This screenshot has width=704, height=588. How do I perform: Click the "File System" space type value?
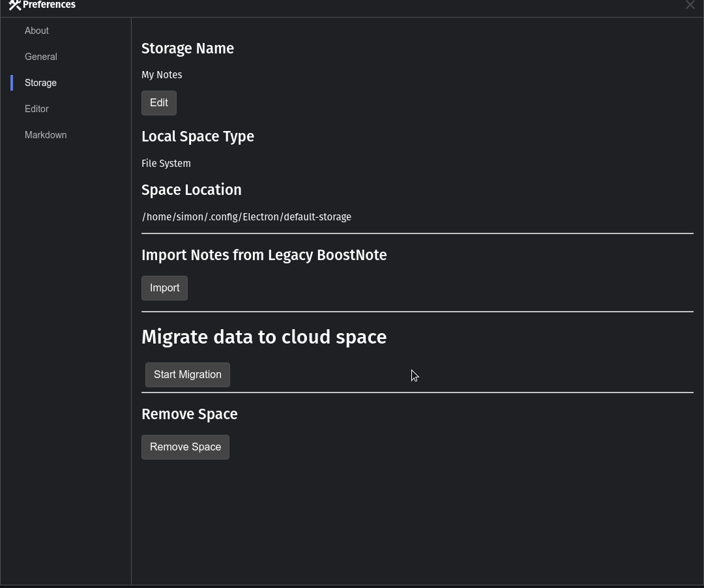[166, 164]
